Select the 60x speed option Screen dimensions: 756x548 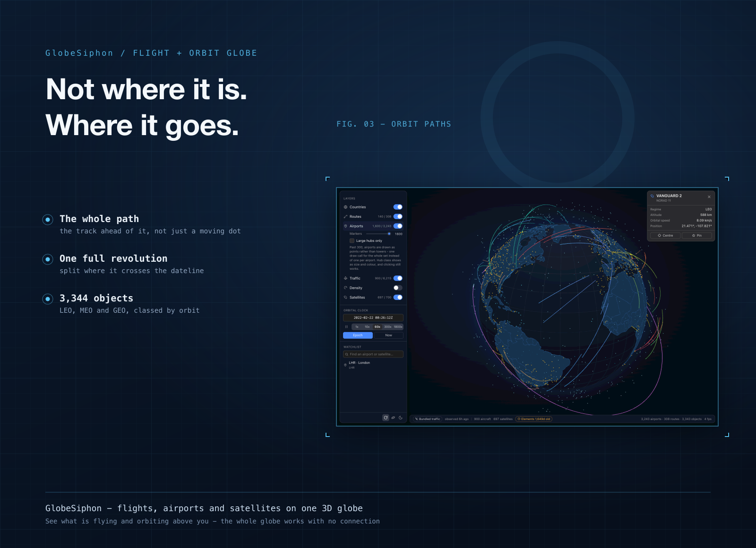coord(378,326)
